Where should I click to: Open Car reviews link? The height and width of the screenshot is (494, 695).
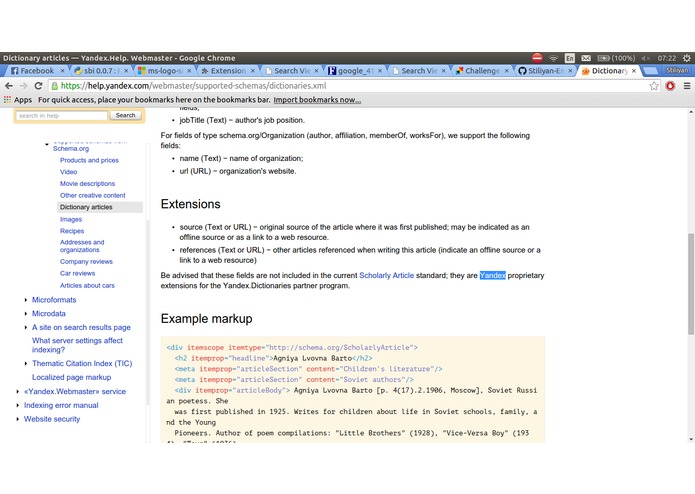[78, 273]
